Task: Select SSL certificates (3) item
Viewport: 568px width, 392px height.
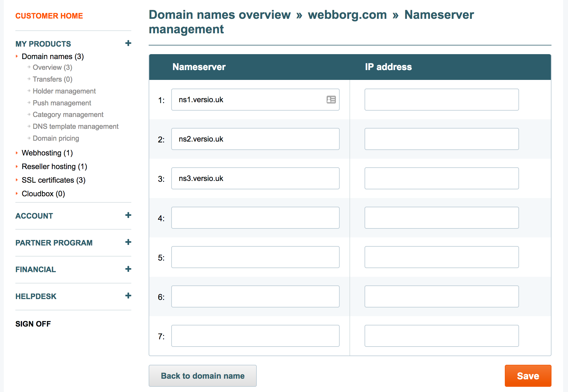Action: click(x=53, y=180)
